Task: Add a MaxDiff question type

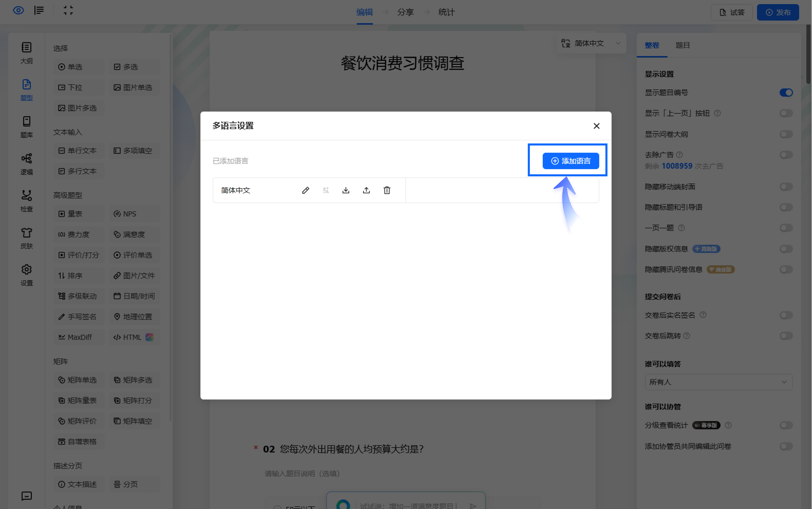Action: point(79,337)
